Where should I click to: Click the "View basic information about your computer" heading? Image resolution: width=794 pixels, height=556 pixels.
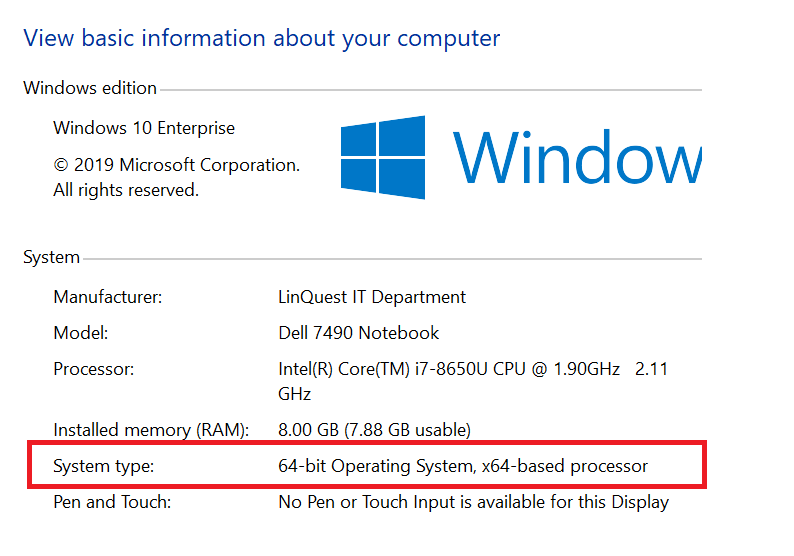[x=262, y=38]
